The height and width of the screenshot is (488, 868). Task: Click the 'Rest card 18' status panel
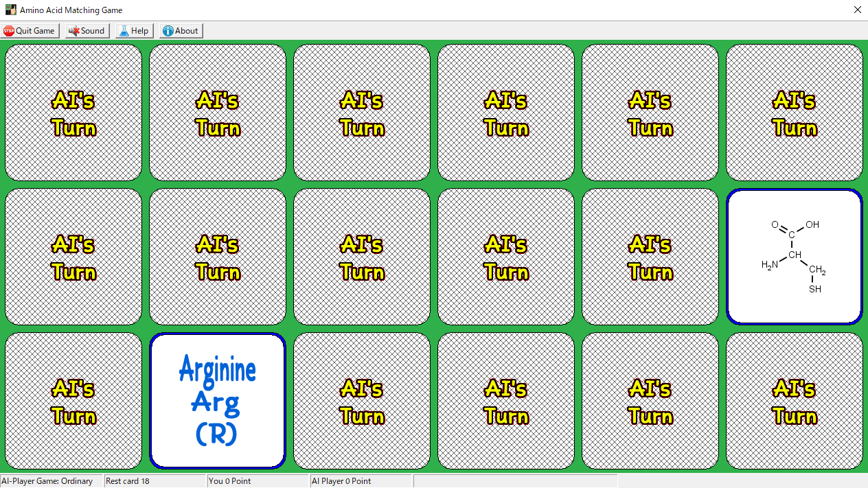(x=155, y=481)
